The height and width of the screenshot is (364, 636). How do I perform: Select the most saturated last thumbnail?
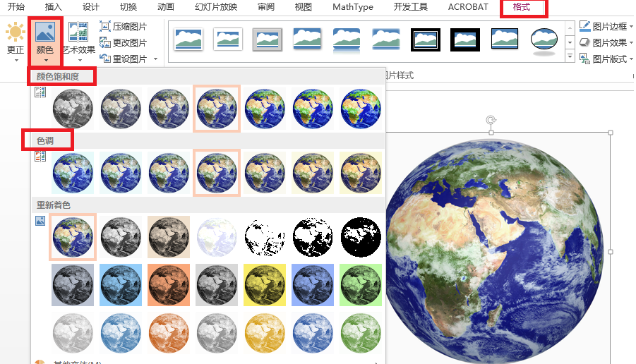point(361,109)
